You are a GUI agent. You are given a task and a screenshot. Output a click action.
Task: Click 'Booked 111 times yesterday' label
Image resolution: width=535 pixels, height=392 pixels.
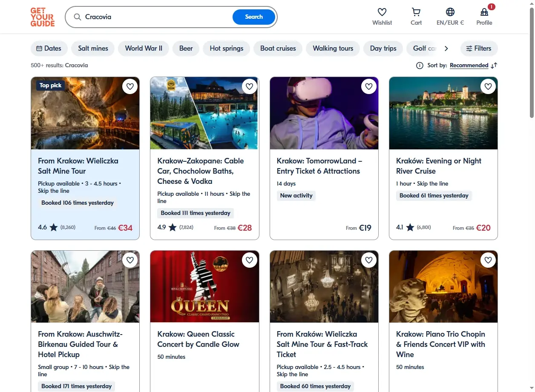(196, 213)
